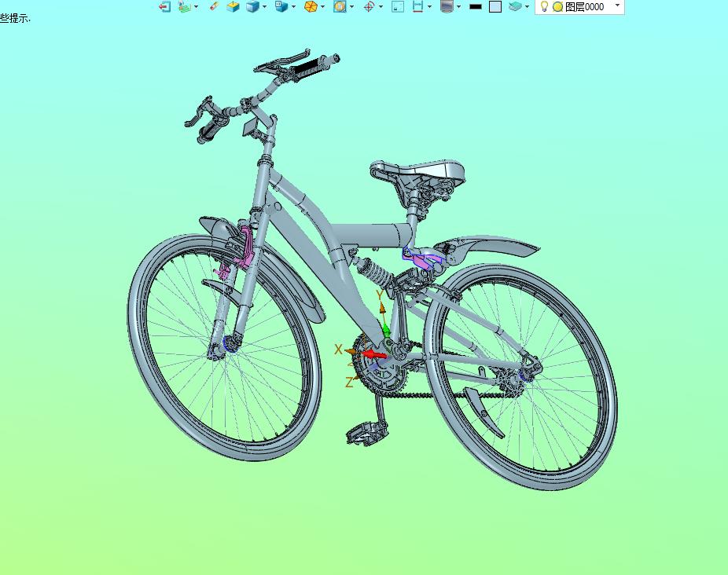Viewport: 728px width, 575px height.
Task: Click the red X axis arrow of the triad
Action: click(374, 355)
